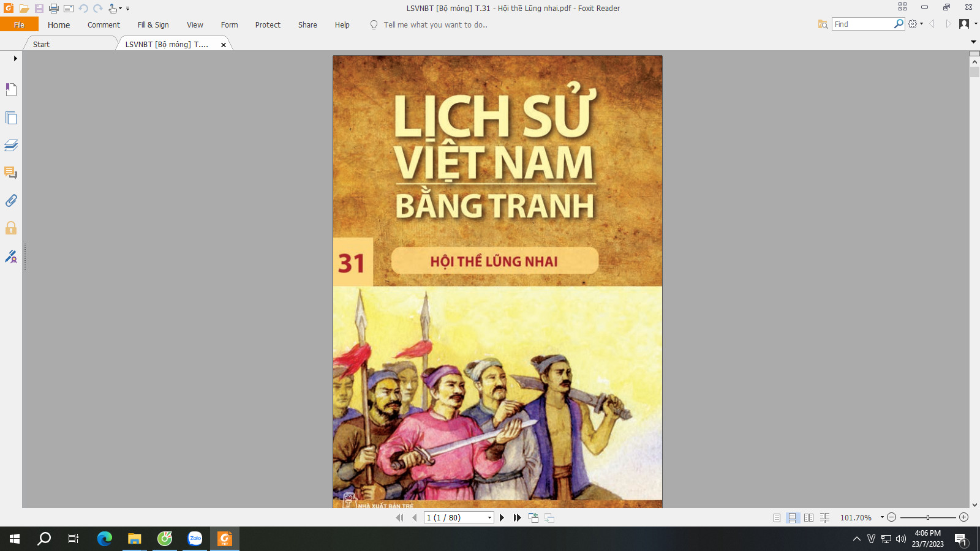
Task: Zoom out with the minus button
Action: 892,517
